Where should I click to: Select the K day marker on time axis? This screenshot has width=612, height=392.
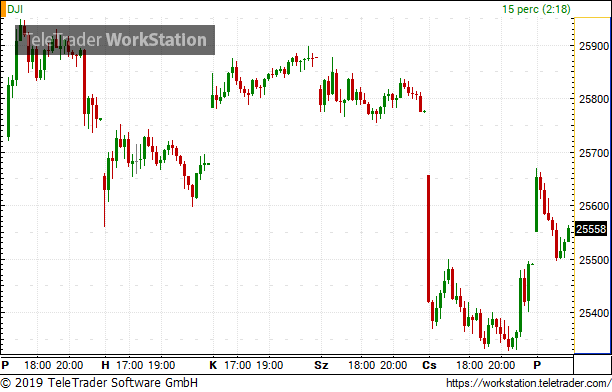click(213, 365)
